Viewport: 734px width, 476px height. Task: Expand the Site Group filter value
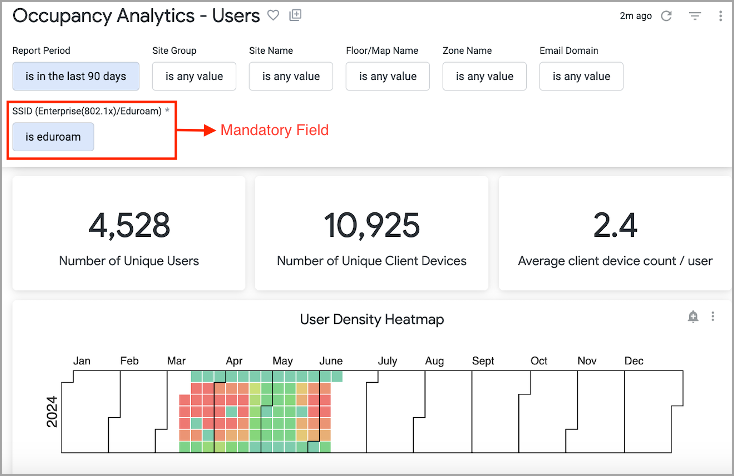[194, 76]
